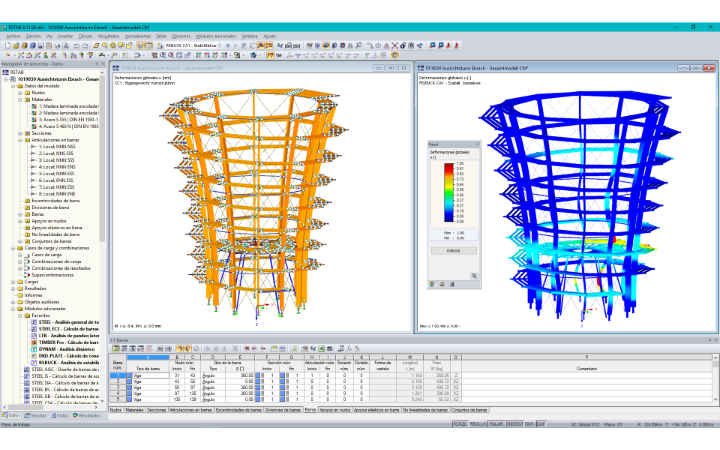Click the END-PLATE module icon
Image resolution: width=720 pixels, height=450 pixels.
pyautogui.click(x=34, y=356)
